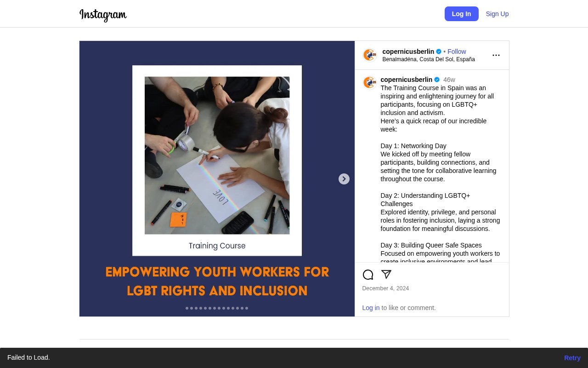Open the Sign Up link
The width and height of the screenshot is (588, 368).
[497, 14]
